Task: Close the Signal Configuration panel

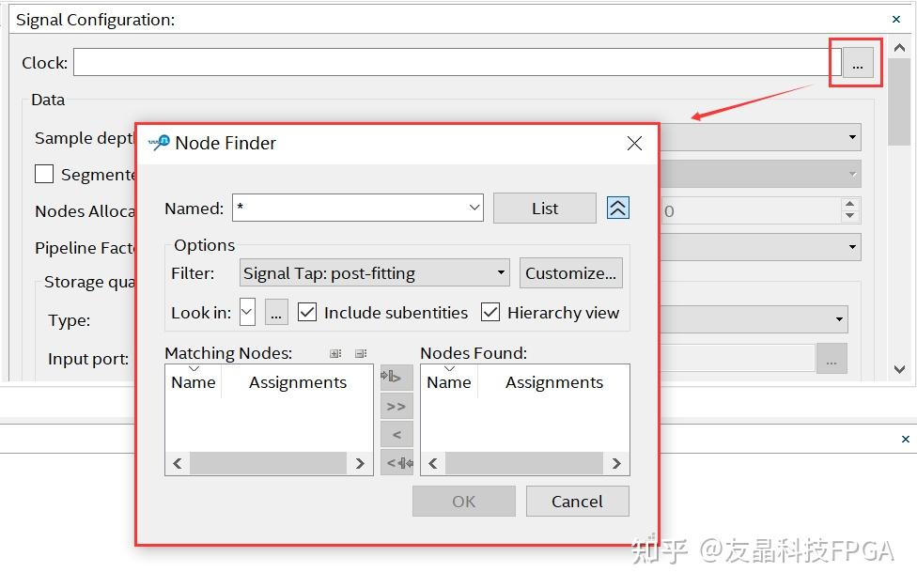Action: [x=896, y=20]
